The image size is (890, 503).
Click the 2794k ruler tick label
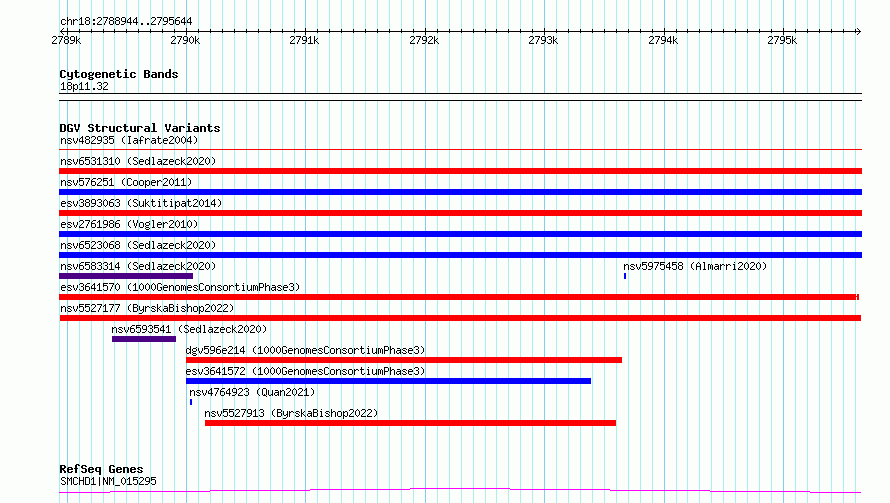[663, 40]
